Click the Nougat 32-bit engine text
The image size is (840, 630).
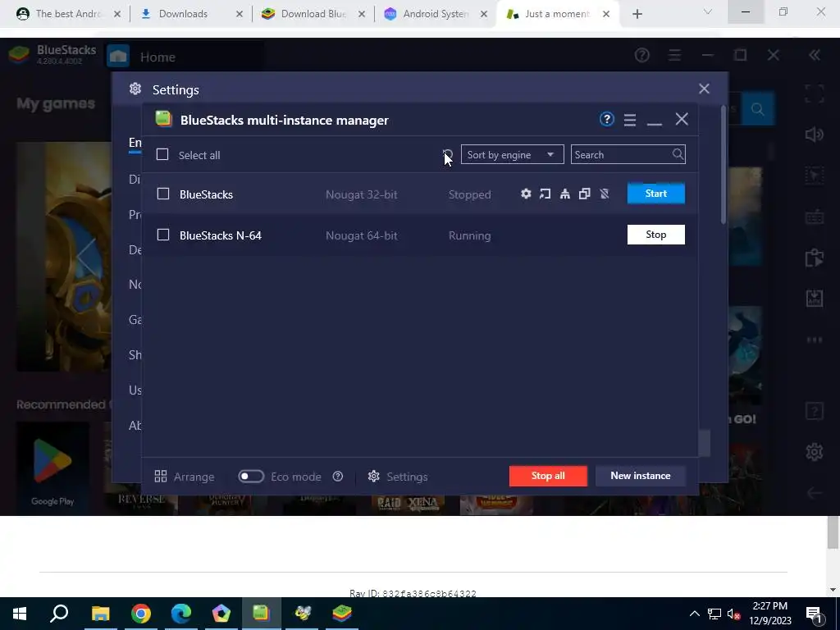(x=362, y=194)
